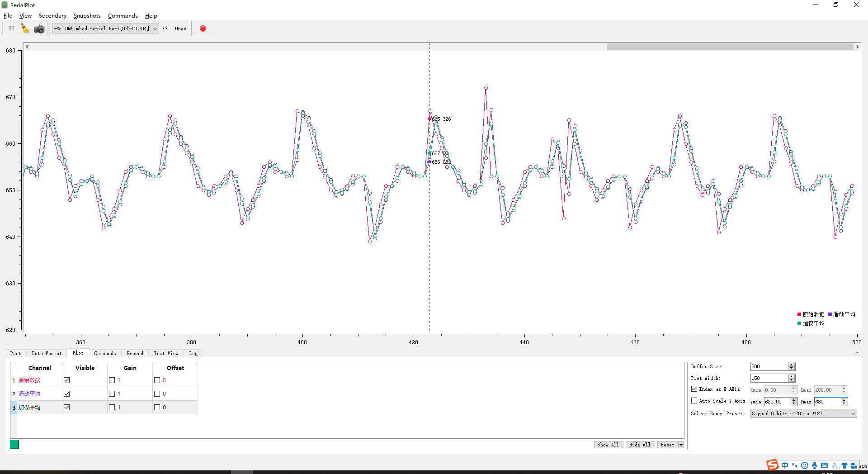Decrease Plot Width with down arrow
The height and width of the screenshot is (474, 868).
(791, 380)
